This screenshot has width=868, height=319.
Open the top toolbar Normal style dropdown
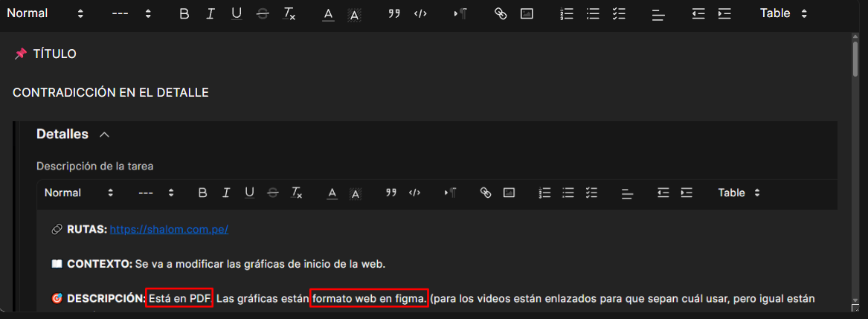(x=45, y=13)
